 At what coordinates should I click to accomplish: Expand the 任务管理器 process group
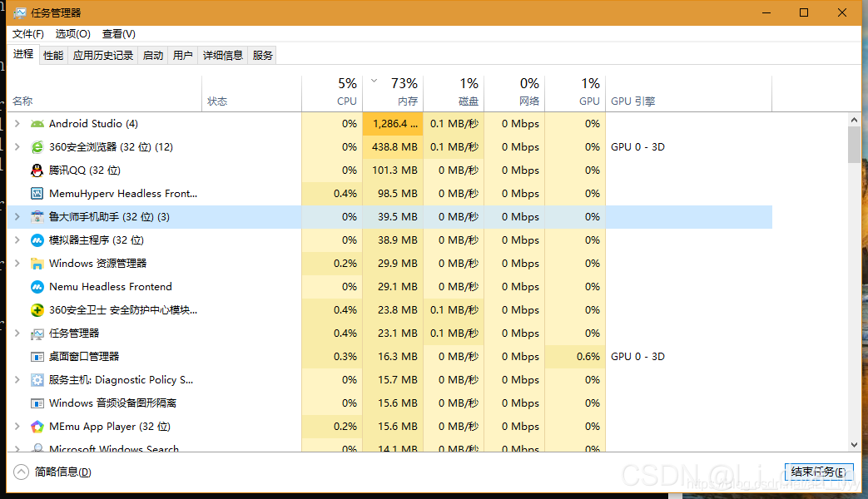tap(17, 333)
